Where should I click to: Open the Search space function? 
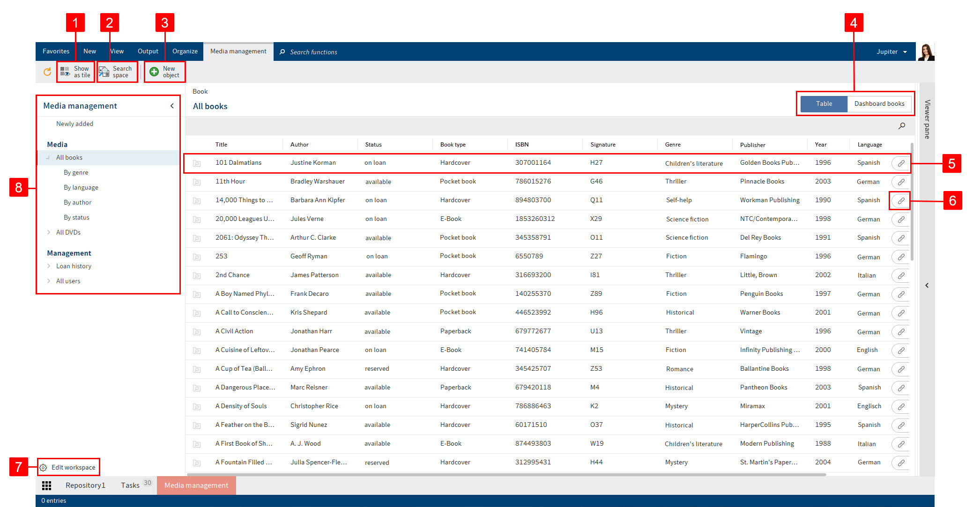coord(117,72)
